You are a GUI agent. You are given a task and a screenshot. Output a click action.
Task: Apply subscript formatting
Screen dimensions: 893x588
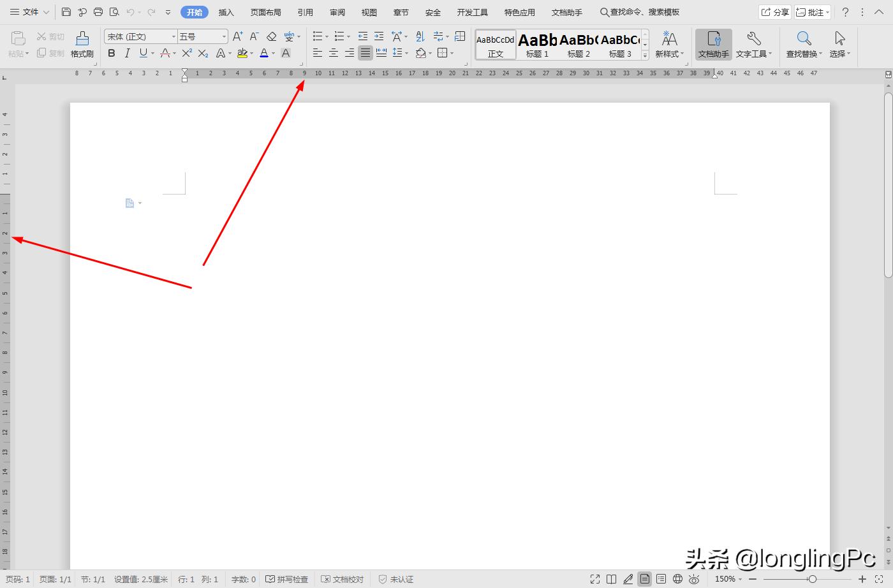[x=203, y=54]
